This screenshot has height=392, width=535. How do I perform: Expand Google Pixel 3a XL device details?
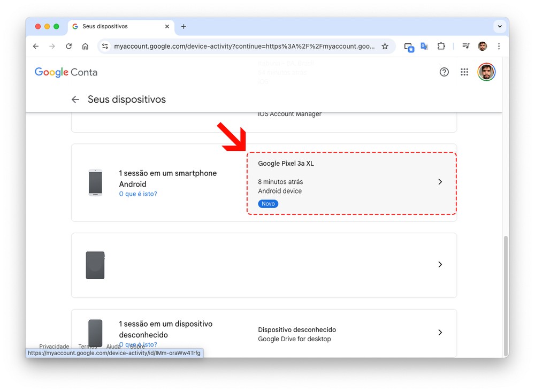351,183
